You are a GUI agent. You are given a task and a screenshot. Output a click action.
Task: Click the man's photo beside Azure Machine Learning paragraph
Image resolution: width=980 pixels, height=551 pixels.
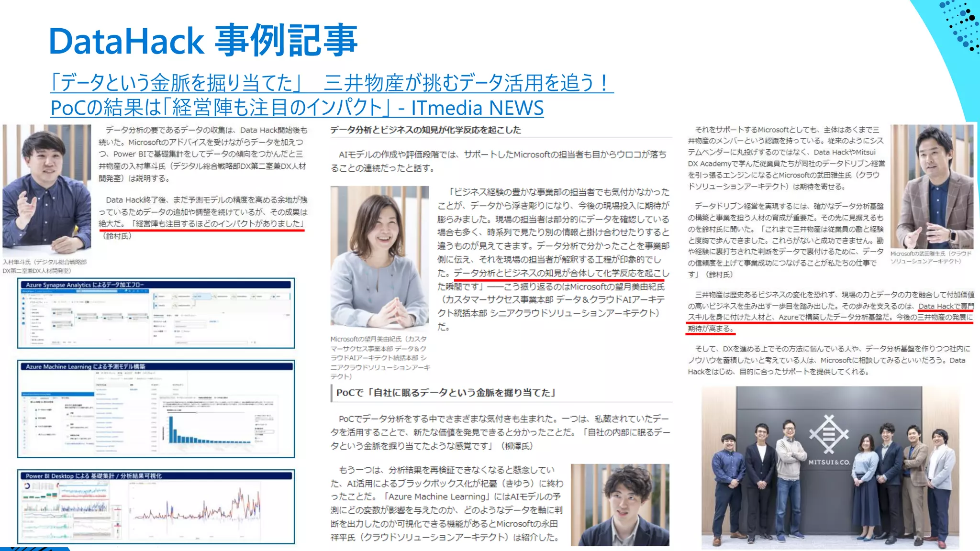[x=620, y=505]
